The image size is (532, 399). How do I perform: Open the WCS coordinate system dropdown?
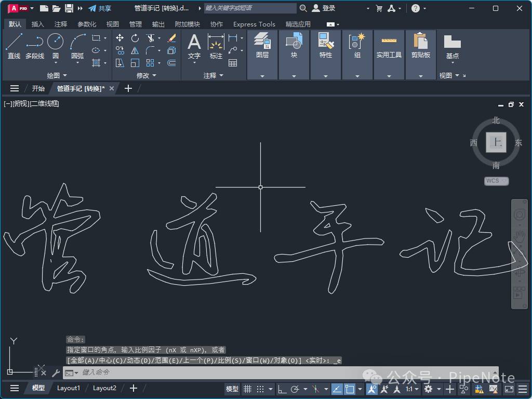click(496, 181)
